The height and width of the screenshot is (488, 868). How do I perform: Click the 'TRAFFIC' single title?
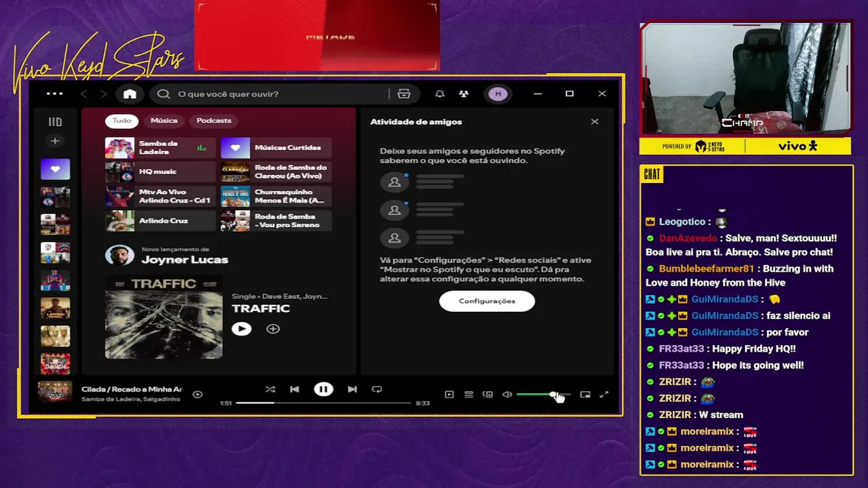260,308
